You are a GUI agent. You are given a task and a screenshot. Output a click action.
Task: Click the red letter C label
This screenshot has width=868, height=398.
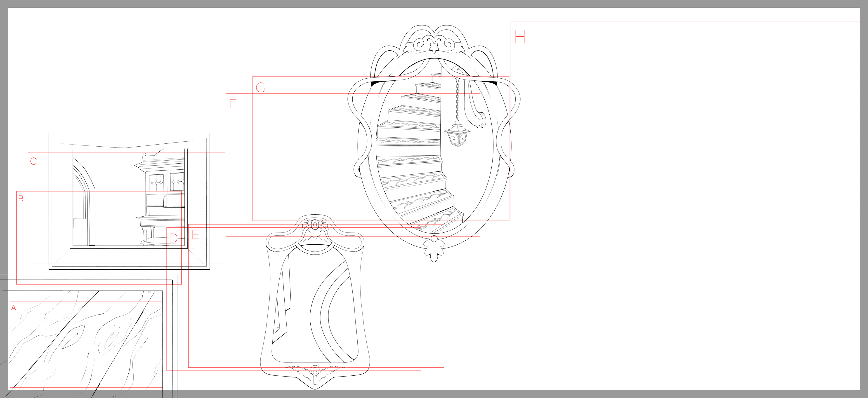click(33, 161)
